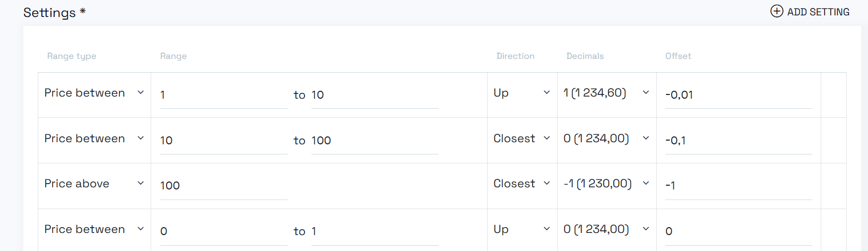This screenshot has height=251, width=868.
Task: Open Direction dropdown in the 0 to 1 row
Action: 522,229
